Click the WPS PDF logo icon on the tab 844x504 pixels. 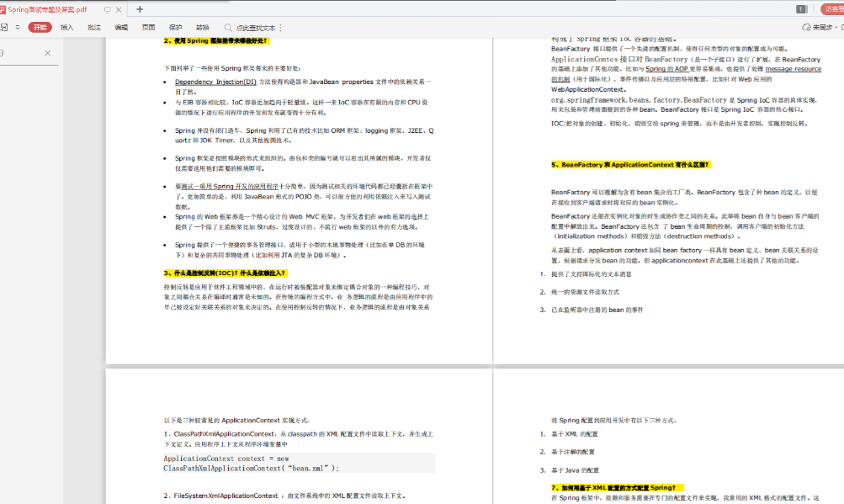click(3, 10)
